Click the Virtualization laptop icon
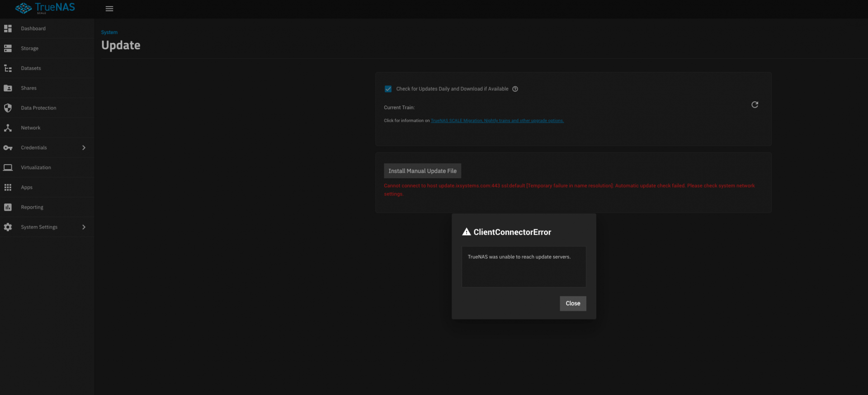 [8, 167]
